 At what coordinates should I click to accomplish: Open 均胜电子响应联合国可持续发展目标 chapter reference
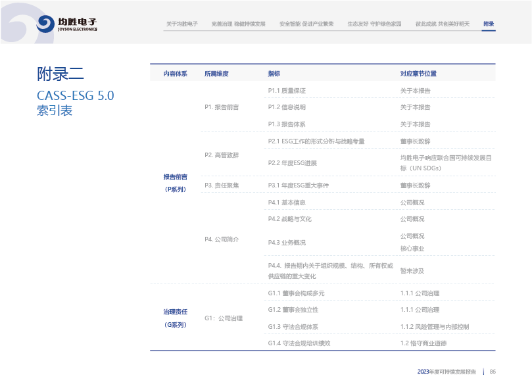[446, 163]
